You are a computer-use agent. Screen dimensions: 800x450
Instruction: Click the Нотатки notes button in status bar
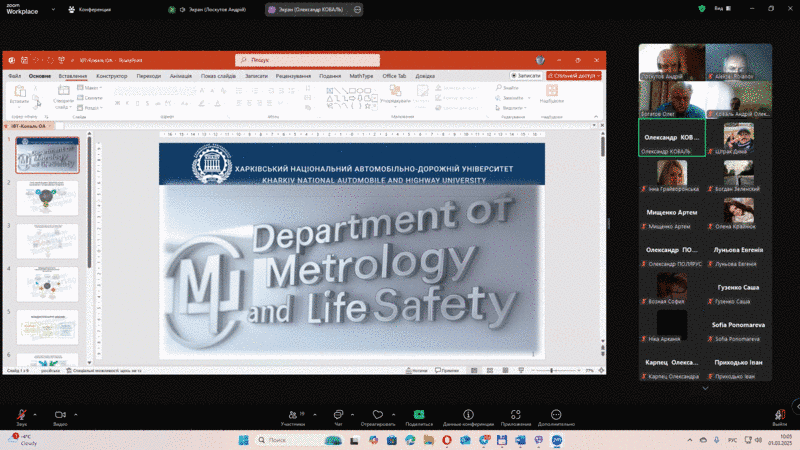[416, 370]
